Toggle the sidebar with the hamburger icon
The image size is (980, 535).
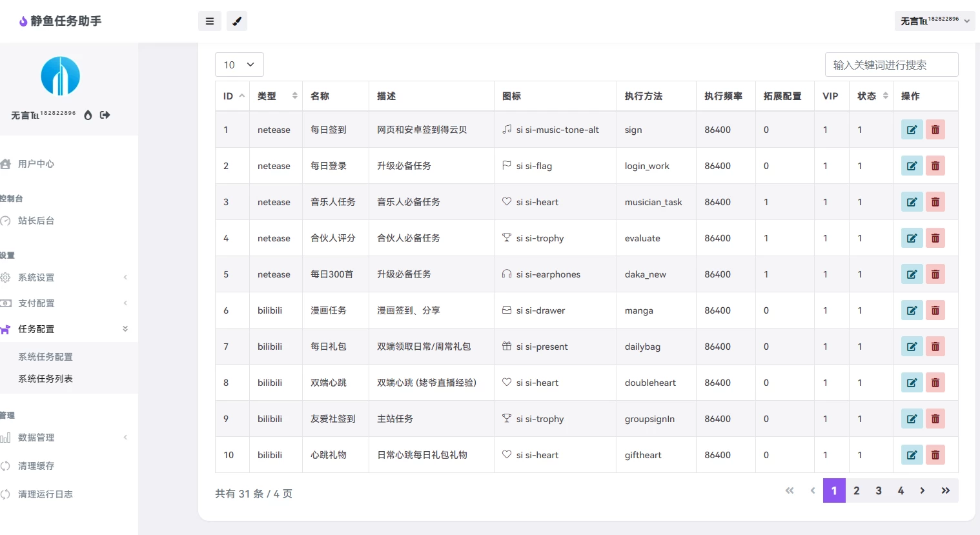tap(209, 21)
